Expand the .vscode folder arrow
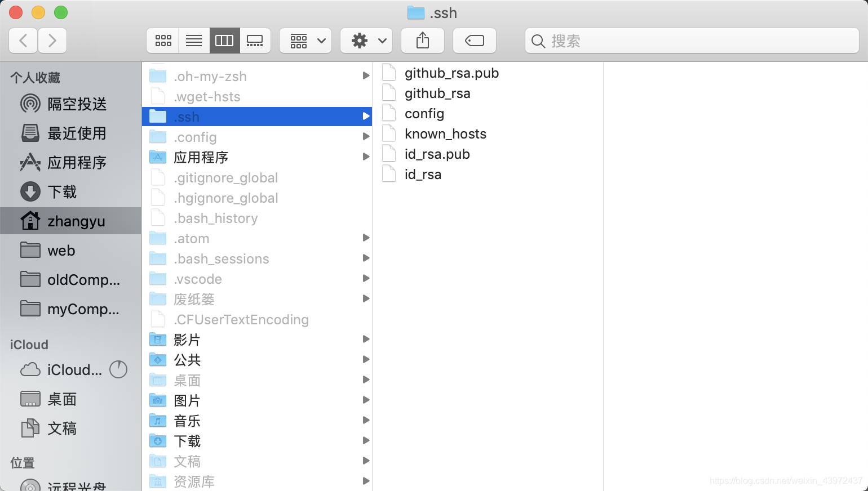 pyautogui.click(x=366, y=279)
